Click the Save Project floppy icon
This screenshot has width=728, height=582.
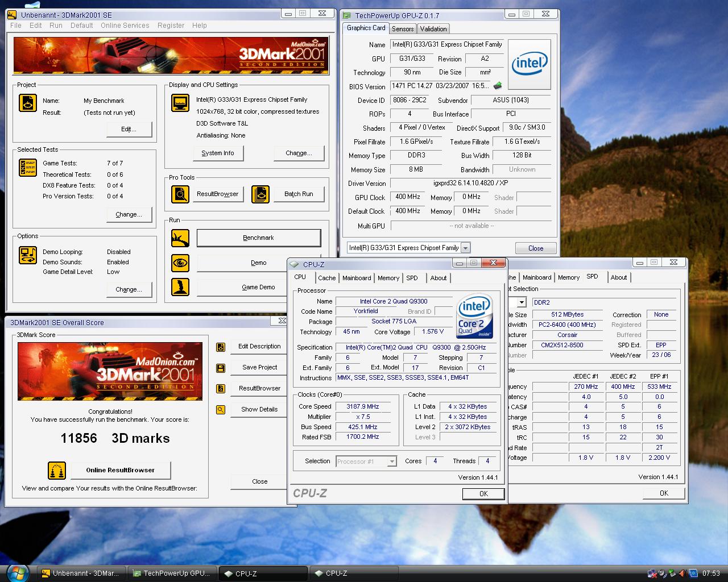click(221, 368)
